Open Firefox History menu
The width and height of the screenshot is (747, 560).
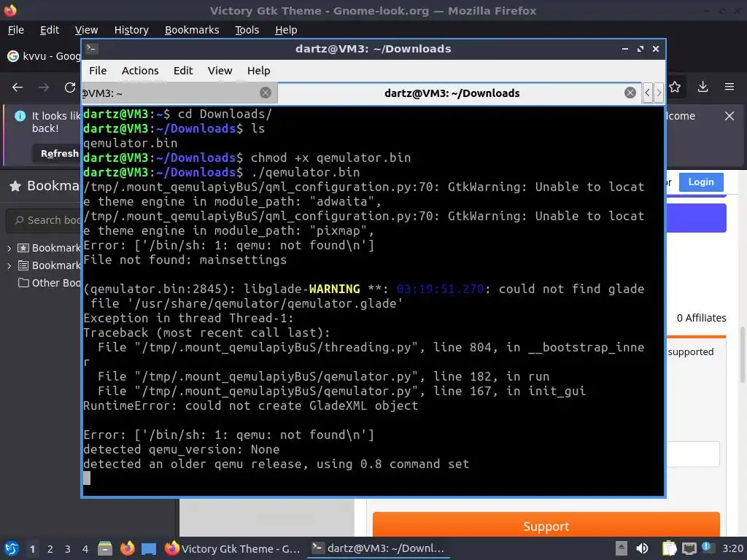[x=131, y=30]
